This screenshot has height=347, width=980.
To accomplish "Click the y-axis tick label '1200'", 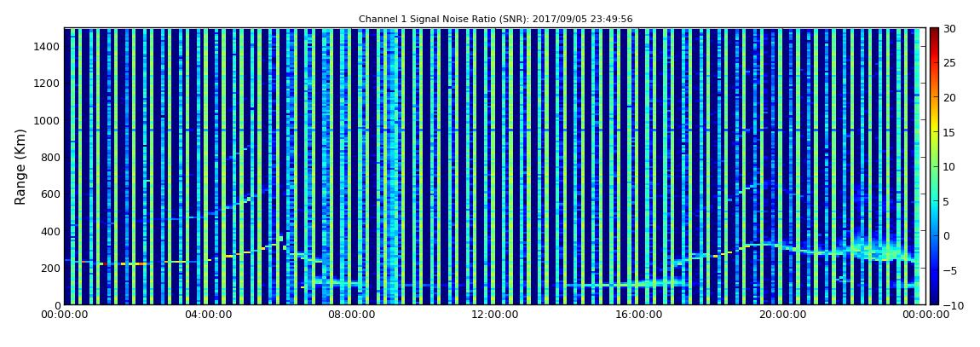I will [47, 84].
